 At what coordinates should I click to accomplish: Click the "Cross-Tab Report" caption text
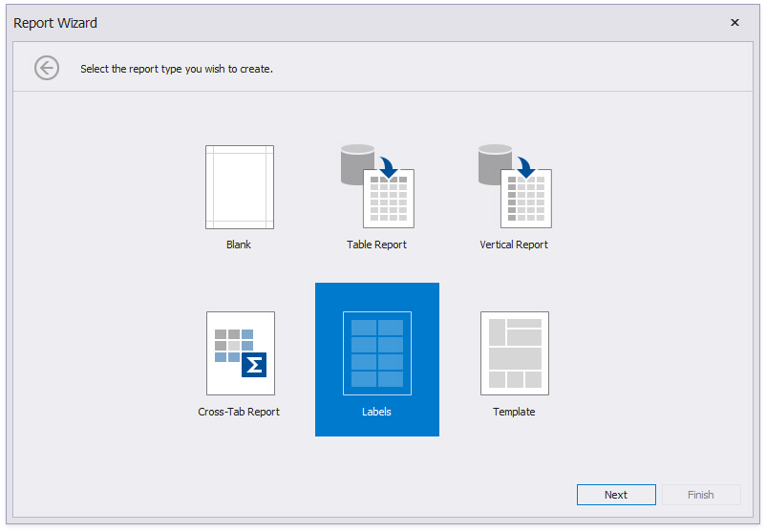point(239,412)
